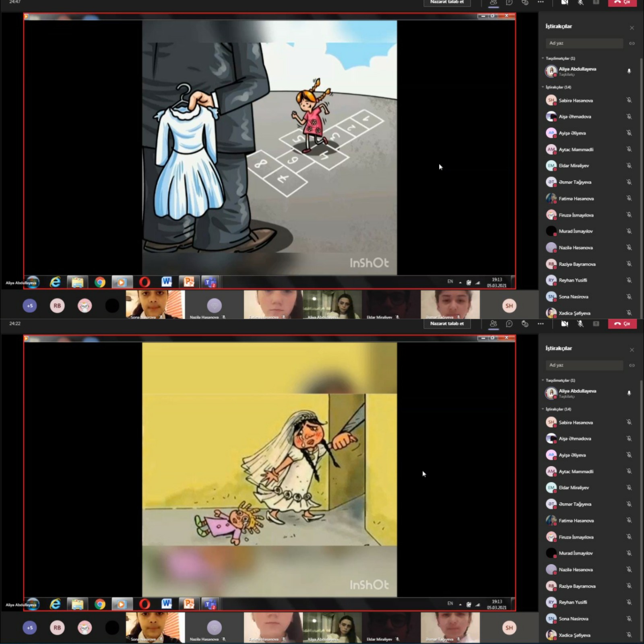Click Windows Start orb in 24:22 meeting share

pos(33,604)
